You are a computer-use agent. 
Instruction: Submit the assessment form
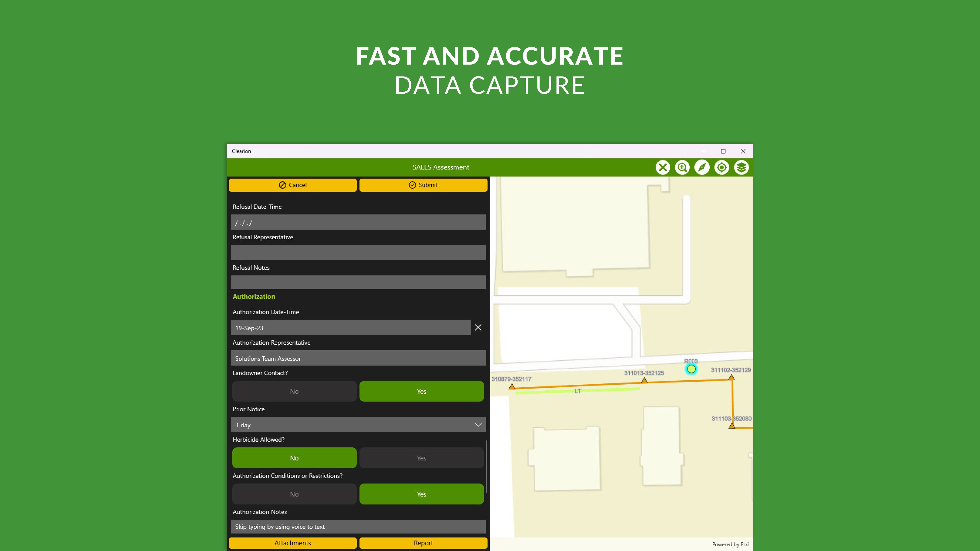[x=423, y=185]
